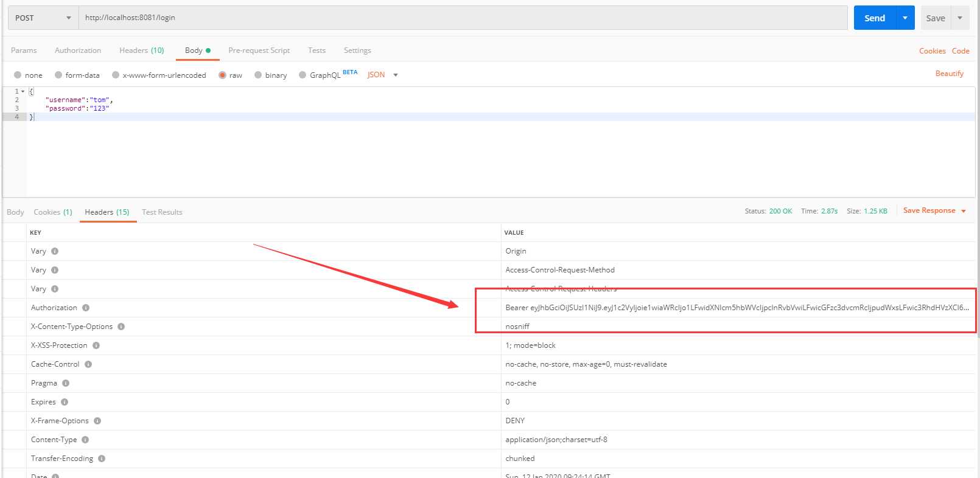The image size is (980, 478).
Task: Click the 200 OK status
Action: tap(780, 211)
